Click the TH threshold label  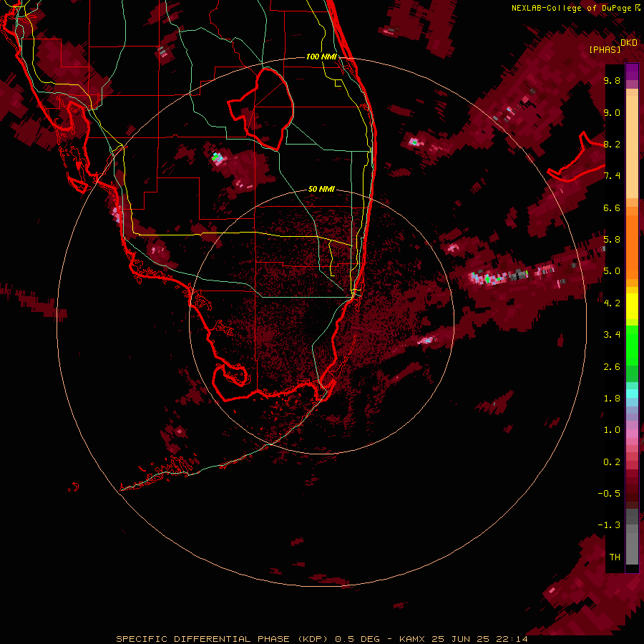(615, 557)
